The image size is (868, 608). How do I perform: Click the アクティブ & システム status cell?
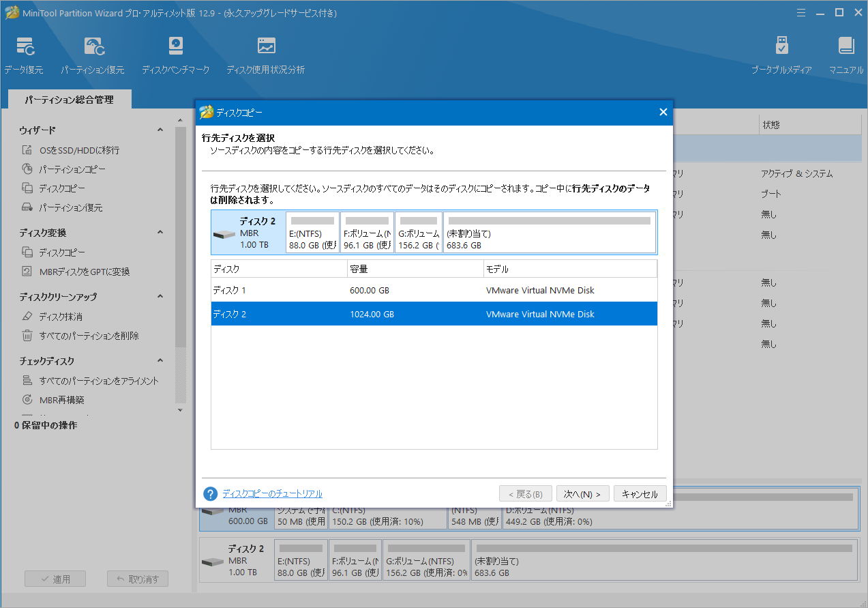[x=796, y=173]
